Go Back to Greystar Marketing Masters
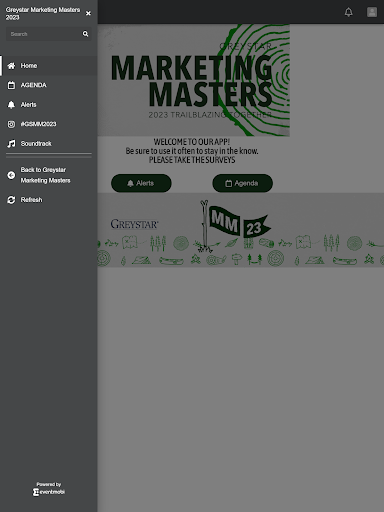 49,175
